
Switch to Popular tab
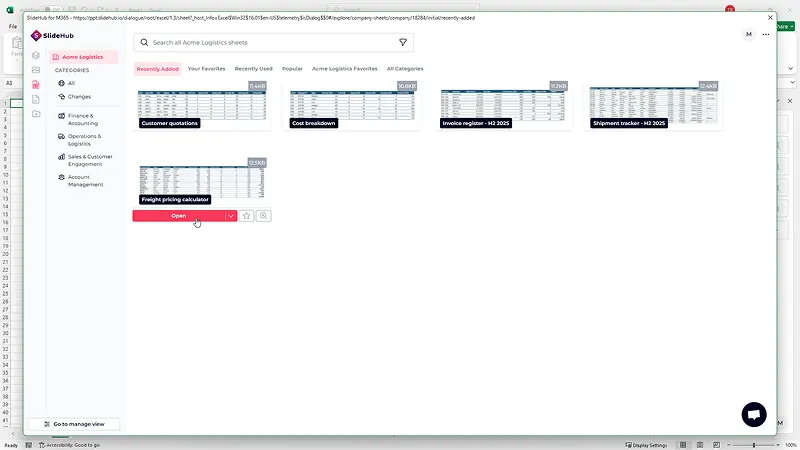coord(292,69)
